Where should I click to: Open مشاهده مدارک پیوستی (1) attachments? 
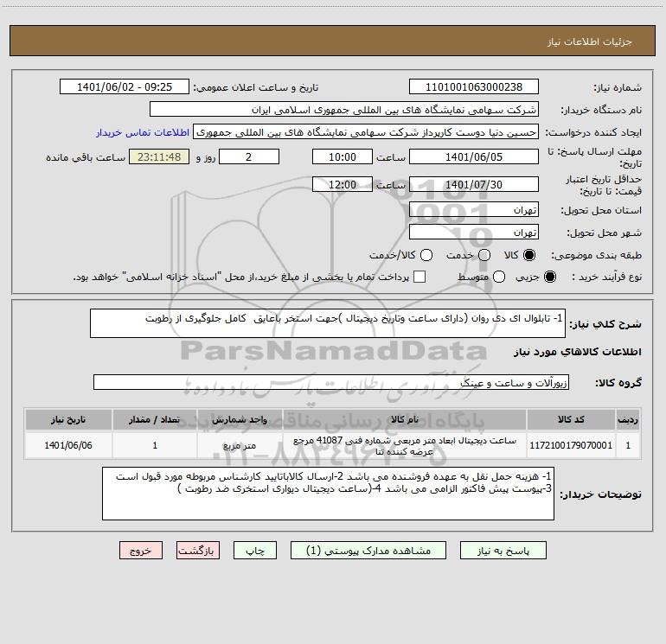pos(368,551)
